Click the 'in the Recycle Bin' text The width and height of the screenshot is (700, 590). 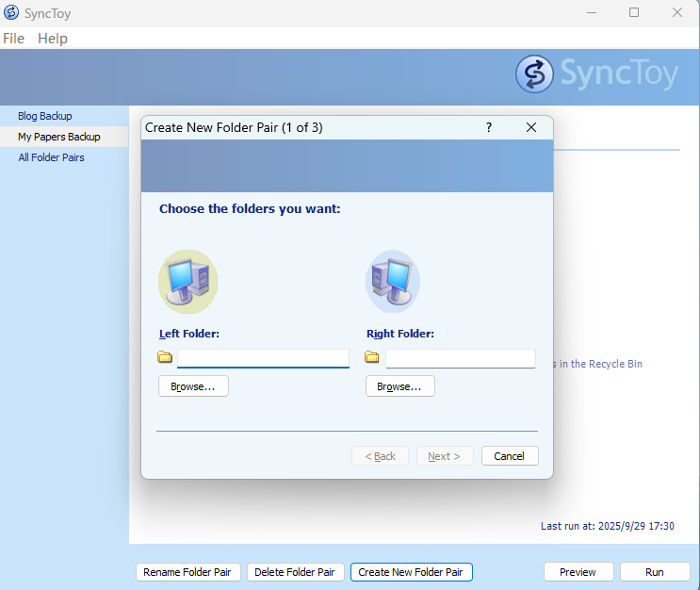point(600,364)
